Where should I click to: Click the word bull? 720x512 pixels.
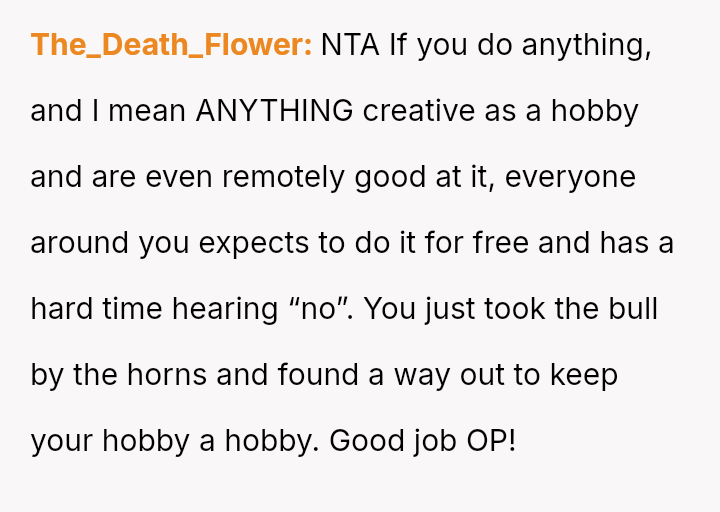(x=633, y=309)
